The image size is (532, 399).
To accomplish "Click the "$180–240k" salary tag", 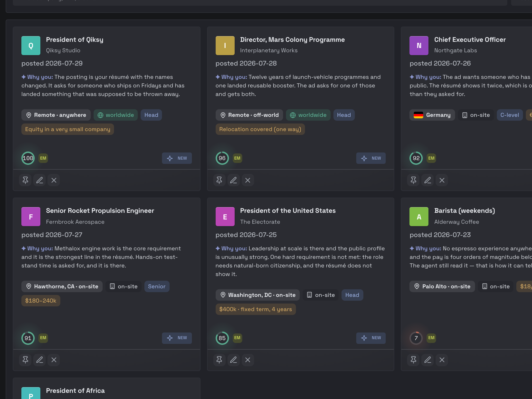I will (41, 301).
